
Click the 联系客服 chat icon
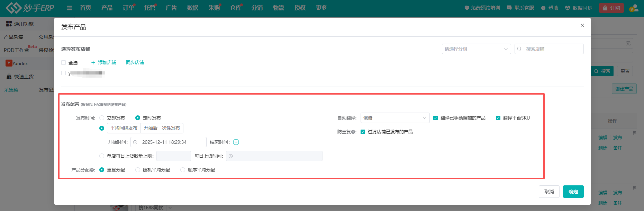(509, 8)
